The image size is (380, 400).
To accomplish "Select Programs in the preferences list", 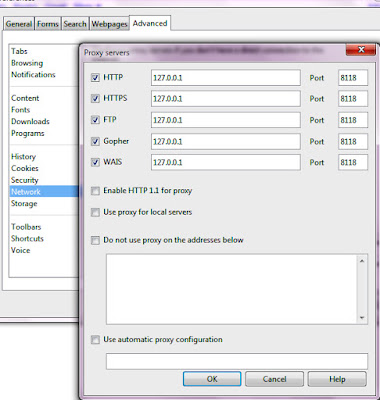I will pyautogui.click(x=28, y=133).
